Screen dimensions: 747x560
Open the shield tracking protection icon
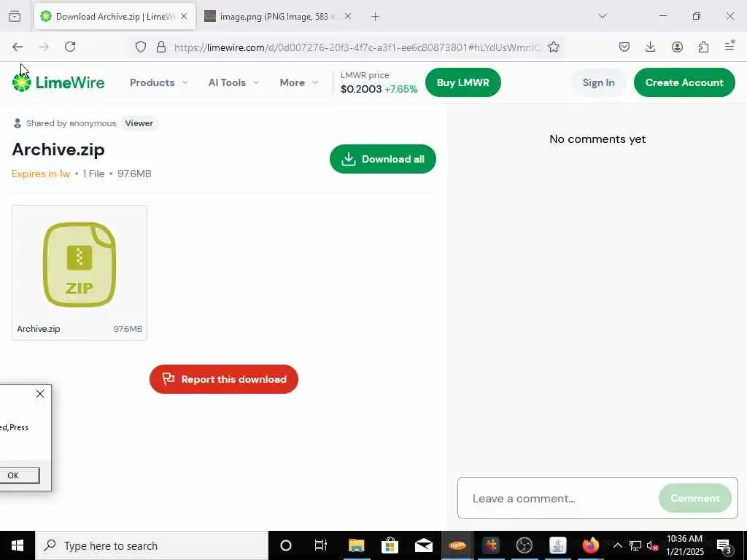coord(141,47)
